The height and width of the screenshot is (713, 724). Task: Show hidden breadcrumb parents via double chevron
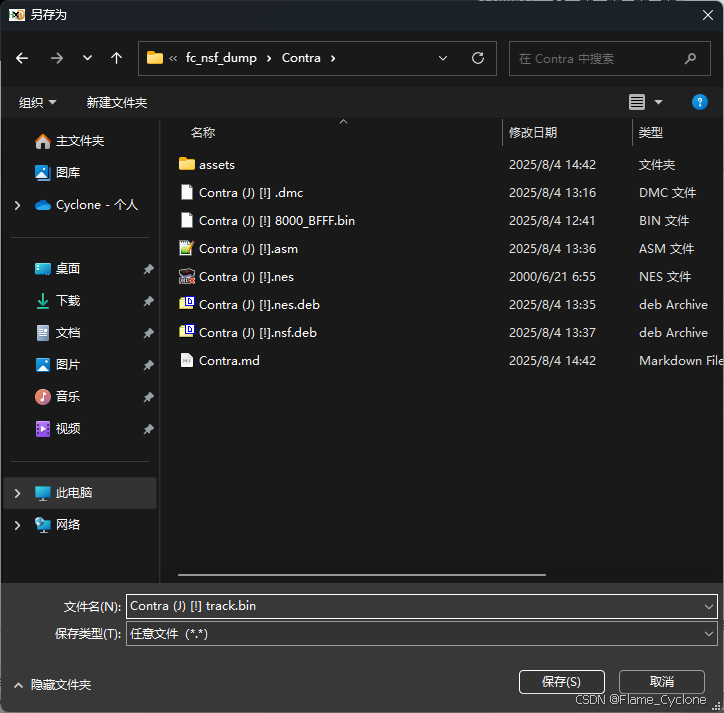point(173,58)
